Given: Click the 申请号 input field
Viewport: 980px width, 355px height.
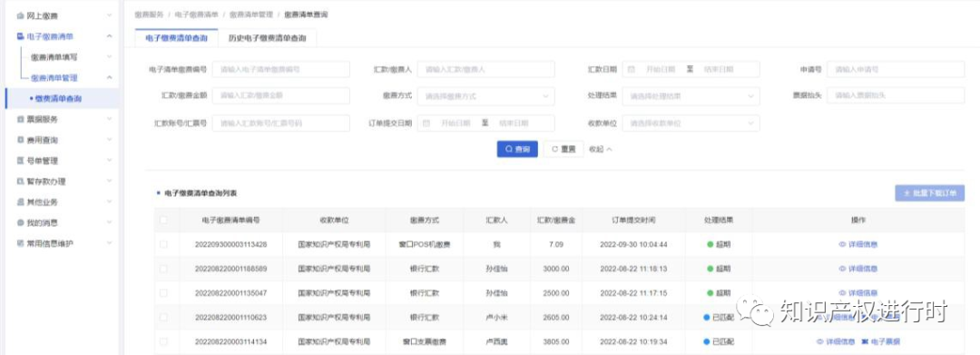Looking at the screenshot, I should click(x=896, y=69).
